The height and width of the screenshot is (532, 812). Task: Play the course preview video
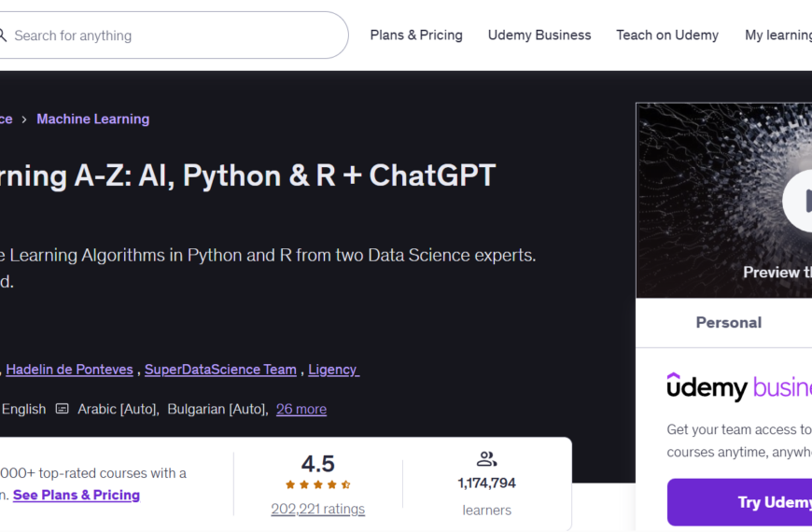797,201
